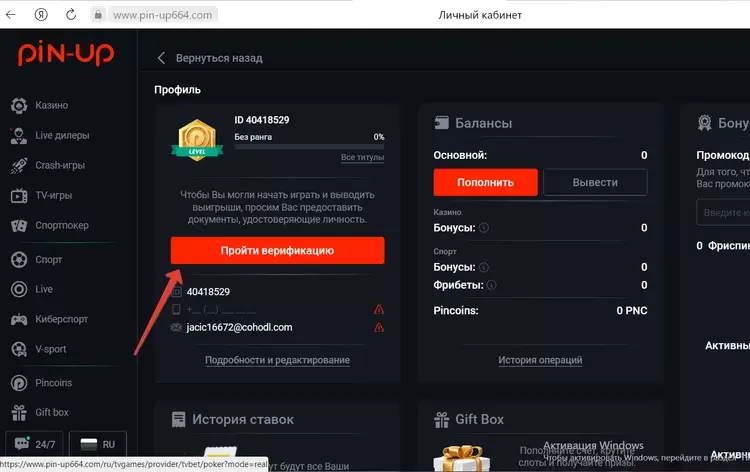The image size is (750, 472).
Task: Click the gold LEVEL rank badge
Action: 197,140
